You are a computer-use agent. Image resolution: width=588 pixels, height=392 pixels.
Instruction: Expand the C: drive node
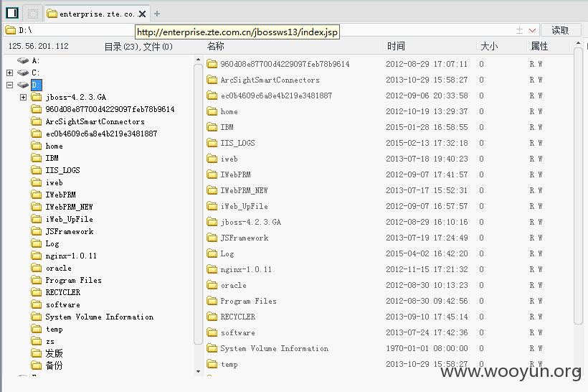[10, 73]
